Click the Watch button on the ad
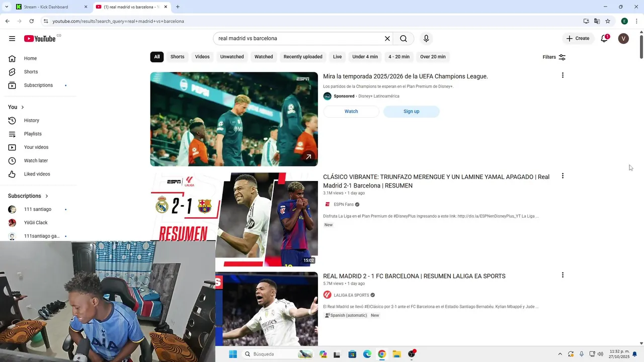The width and height of the screenshot is (644, 362). pos(351,112)
